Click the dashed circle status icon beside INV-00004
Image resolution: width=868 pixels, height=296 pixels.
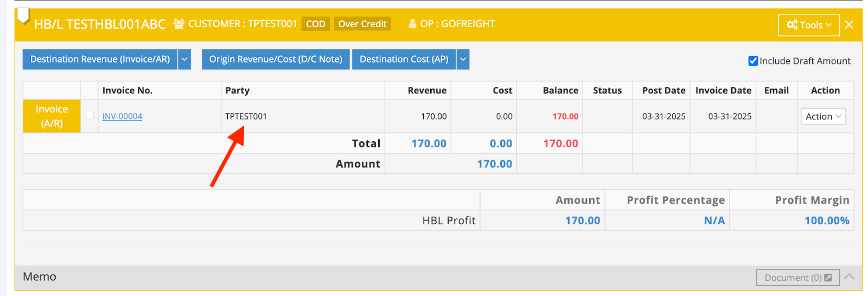point(90,115)
